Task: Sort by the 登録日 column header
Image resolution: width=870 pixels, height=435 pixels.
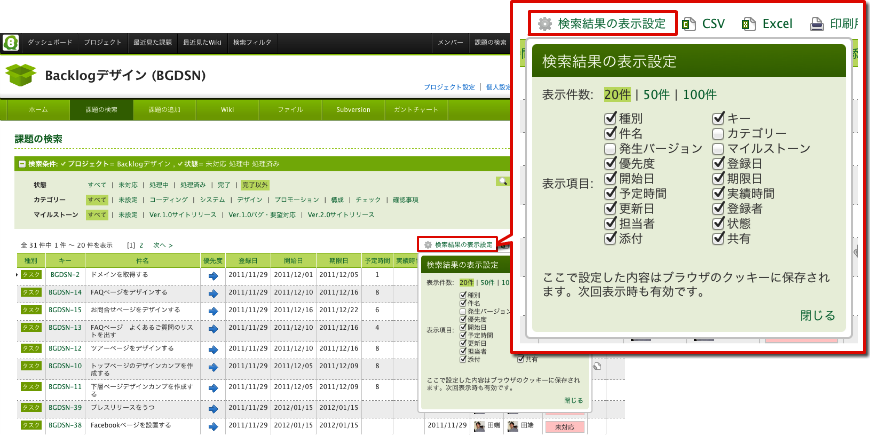Action: point(248,260)
